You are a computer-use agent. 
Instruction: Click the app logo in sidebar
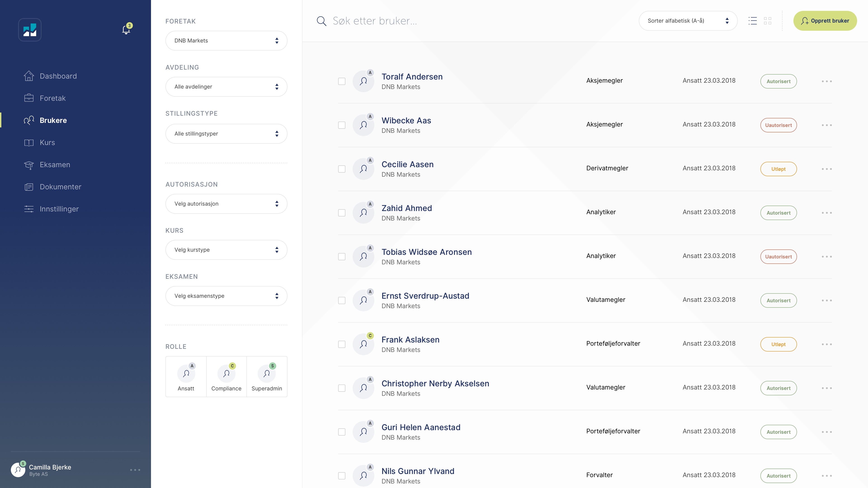point(30,30)
